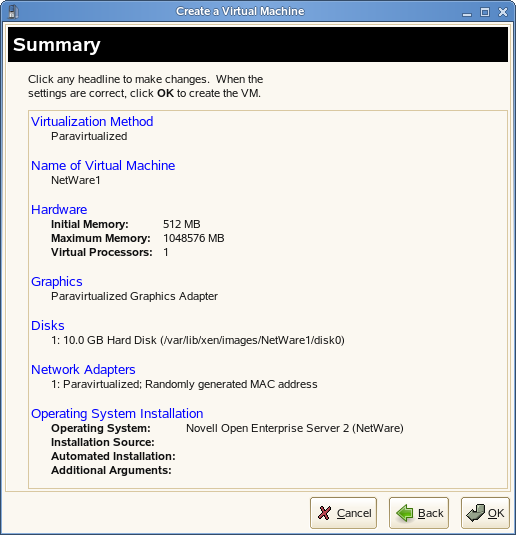
Task: Click the 'Maximum Memory:' label
Action: [x=101, y=238]
